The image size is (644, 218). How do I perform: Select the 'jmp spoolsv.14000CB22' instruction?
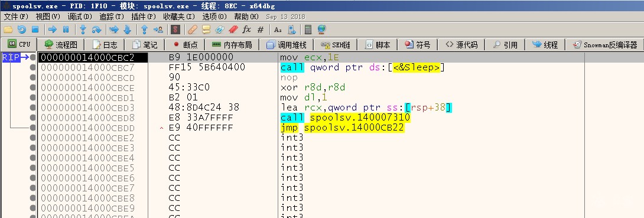[x=342, y=128]
